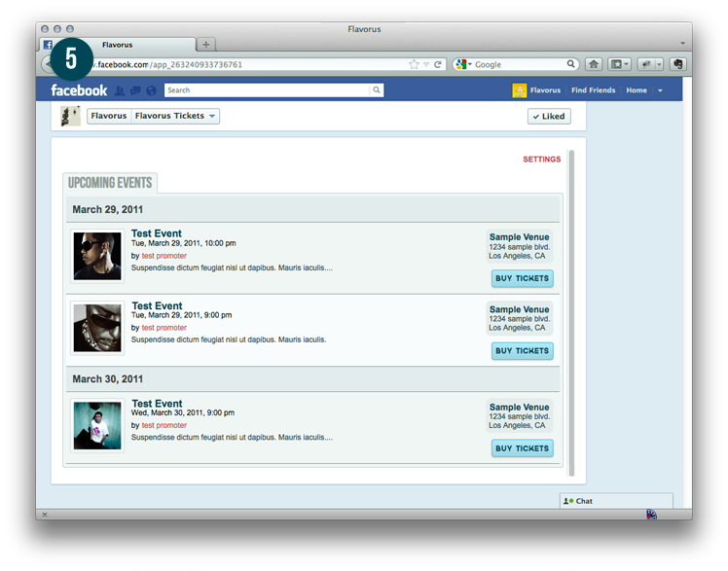Buy tickets for the March 30 event
This screenshot has height=571, width=728.
[x=523, y=448]
